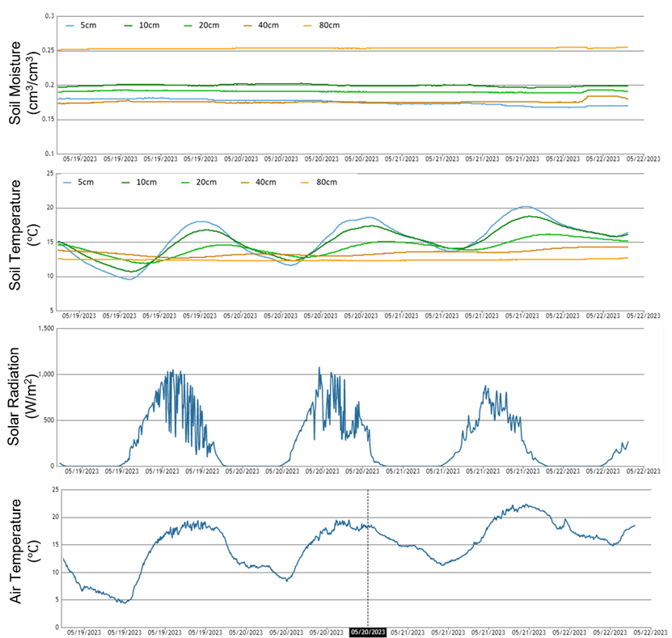Click the dashed vertical cursor line in Air Temperature chart
This screenshot has width=672, height=638.
pyautogui.click(x=368, y=558)
